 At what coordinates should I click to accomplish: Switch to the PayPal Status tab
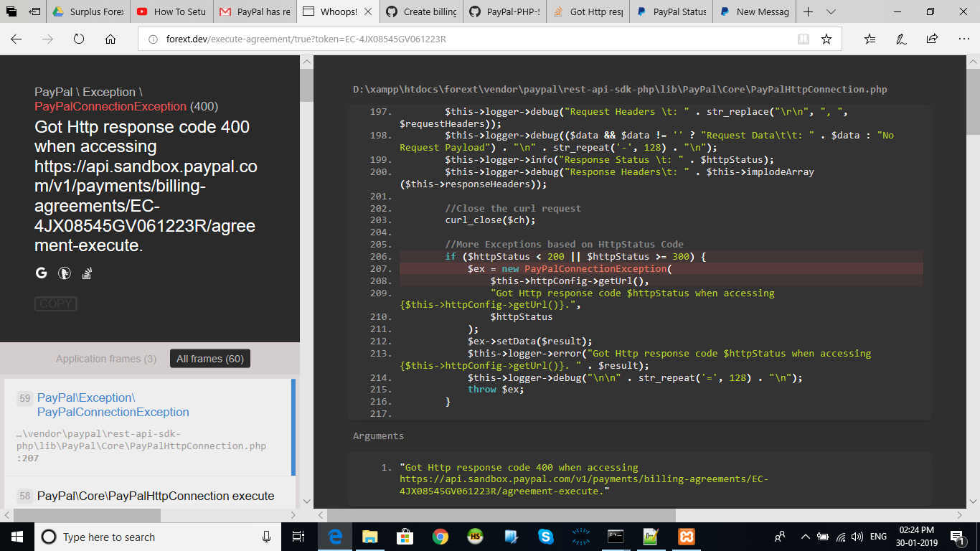tap(670, 11)
